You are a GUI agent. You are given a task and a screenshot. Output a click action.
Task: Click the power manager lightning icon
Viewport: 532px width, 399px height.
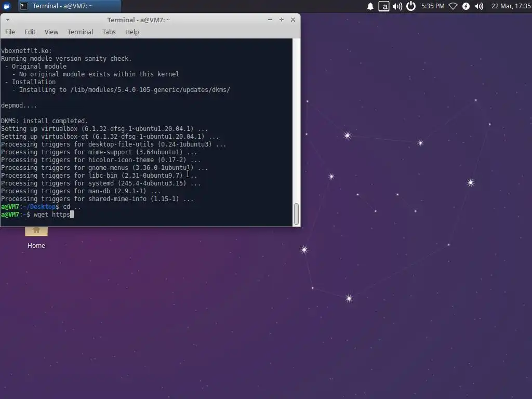click(x=466, y=6)
